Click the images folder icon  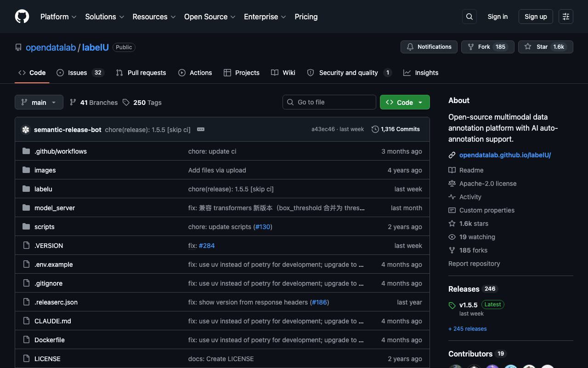point(26,170)
